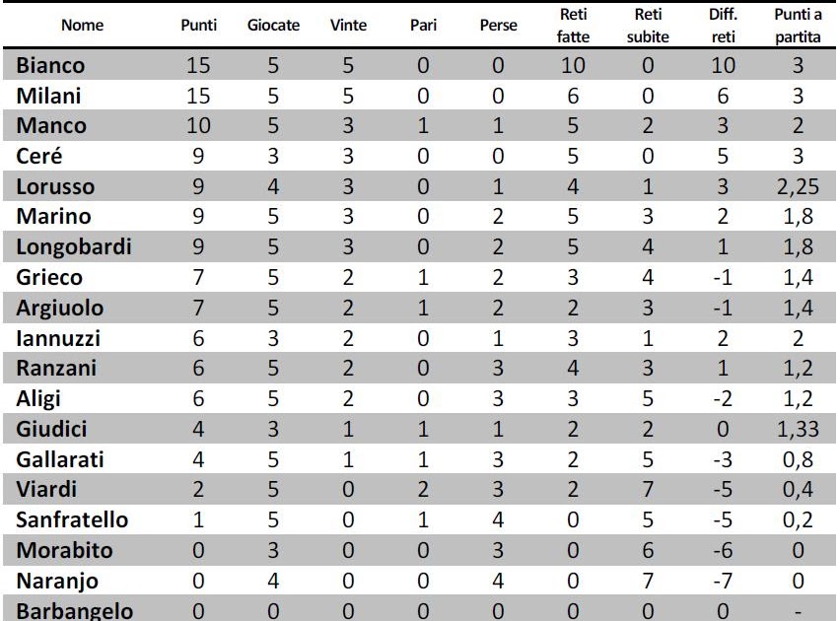Screen dimensions: 840x621
Task: Click Lorusso's 2,25 points per game
Action: pos(798,186)
